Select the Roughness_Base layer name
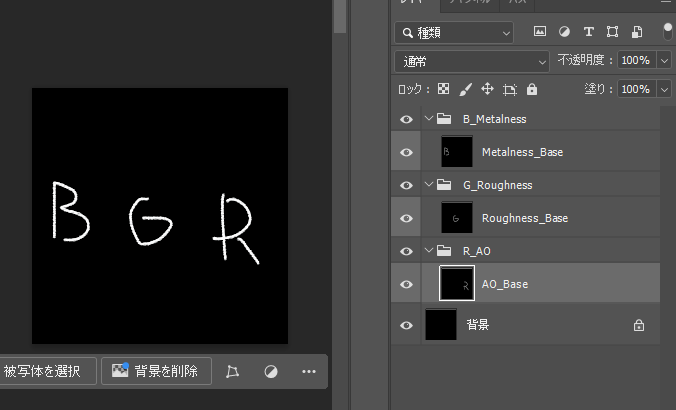 [x=525, y=218]
